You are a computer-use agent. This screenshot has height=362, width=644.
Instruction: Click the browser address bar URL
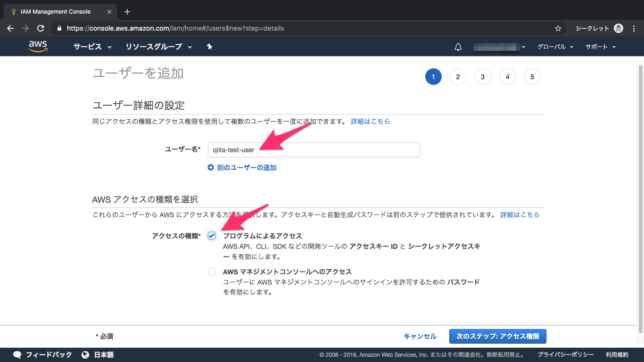[175, 28]
